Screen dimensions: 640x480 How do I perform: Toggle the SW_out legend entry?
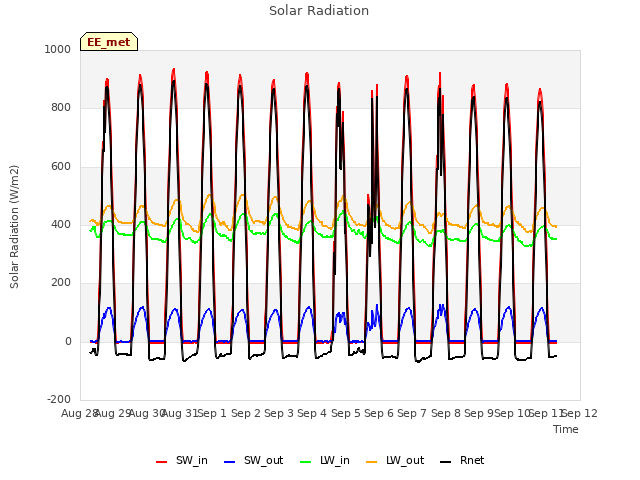pos(253,460)
